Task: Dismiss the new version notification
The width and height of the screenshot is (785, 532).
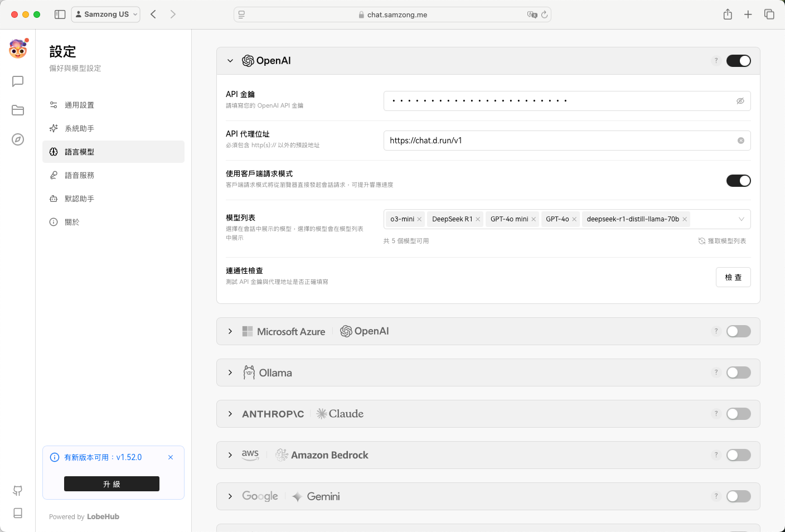Action: tap(171, 457)
